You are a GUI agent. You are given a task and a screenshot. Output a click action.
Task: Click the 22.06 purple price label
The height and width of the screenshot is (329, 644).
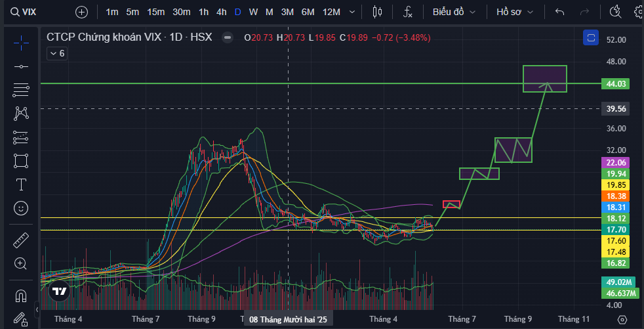[x=615, y=162]
